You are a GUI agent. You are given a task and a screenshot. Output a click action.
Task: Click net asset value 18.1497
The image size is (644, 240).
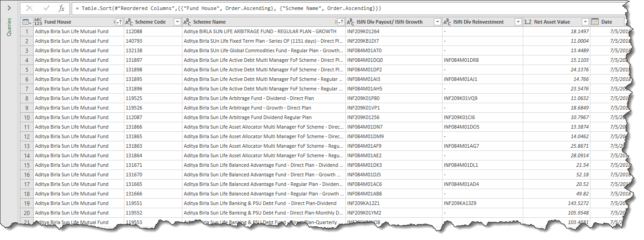point(557,31)
